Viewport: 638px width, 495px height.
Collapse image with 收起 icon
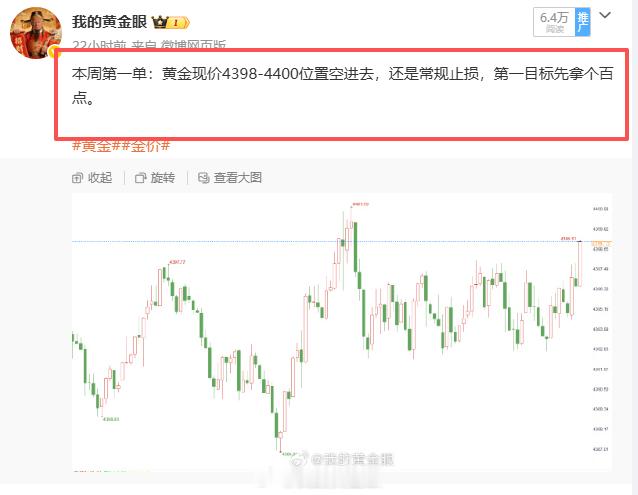tap(77, 178)
